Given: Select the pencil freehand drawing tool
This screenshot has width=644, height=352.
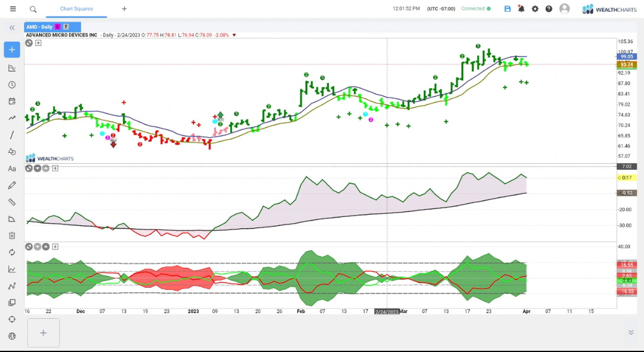Looking at the screenshot, I should [12, 186].
